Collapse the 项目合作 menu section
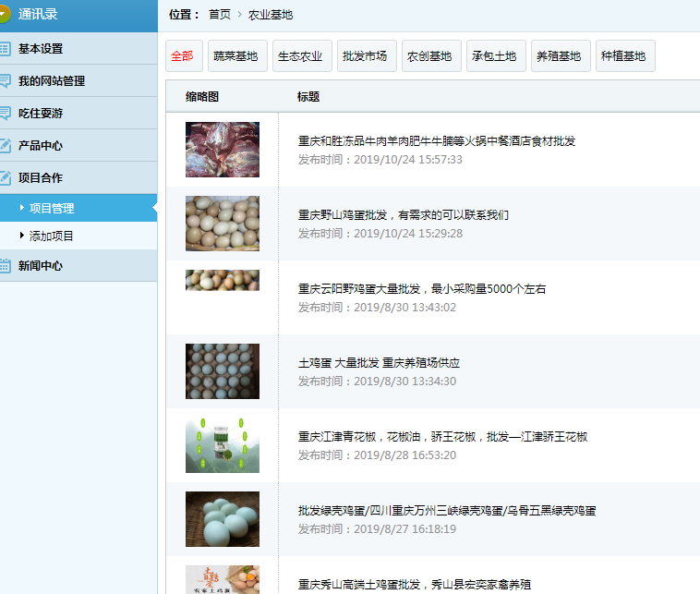 coord(41,177)
